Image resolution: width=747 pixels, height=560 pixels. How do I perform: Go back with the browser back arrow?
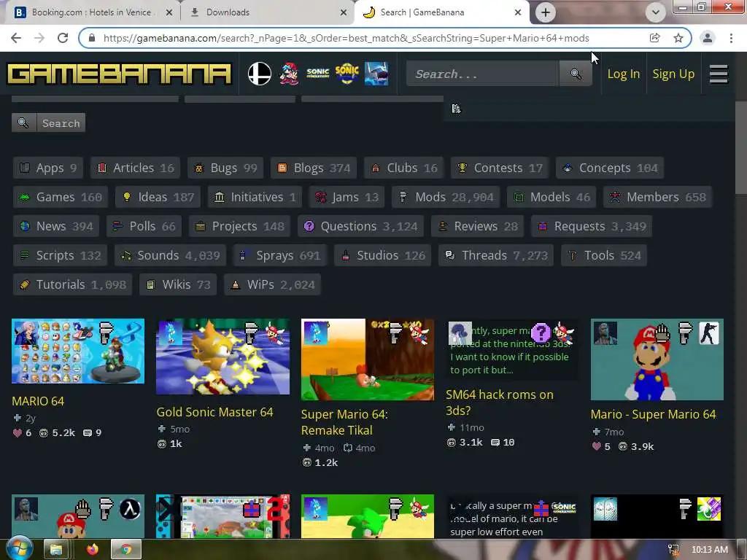pyautogui.click(x=16, y=38)
